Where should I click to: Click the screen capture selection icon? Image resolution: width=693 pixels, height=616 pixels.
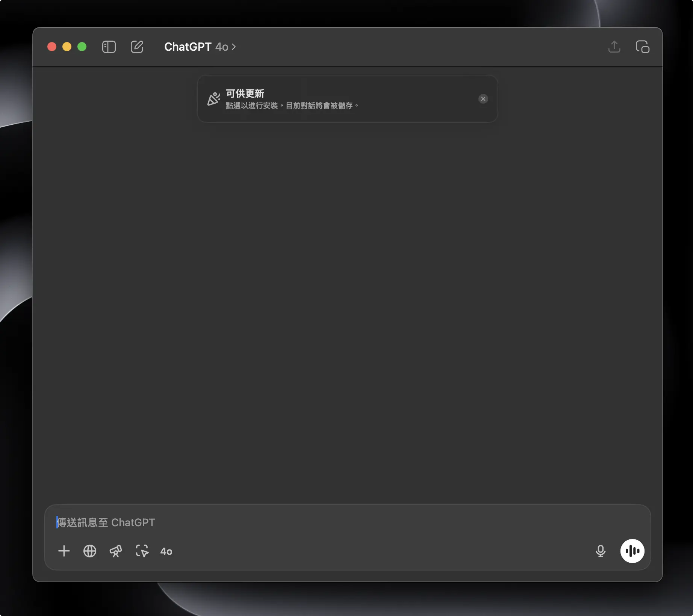[142, 551]
